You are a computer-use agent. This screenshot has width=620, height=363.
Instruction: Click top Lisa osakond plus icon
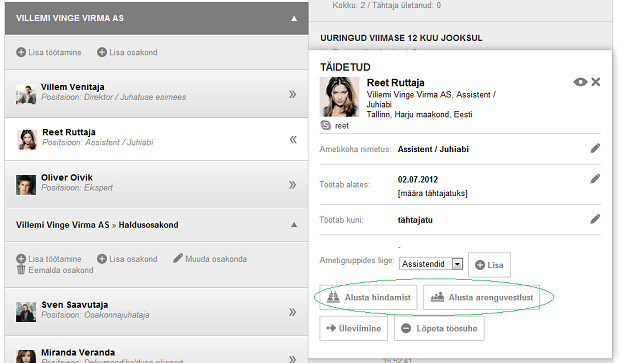[x=102, y=52]
